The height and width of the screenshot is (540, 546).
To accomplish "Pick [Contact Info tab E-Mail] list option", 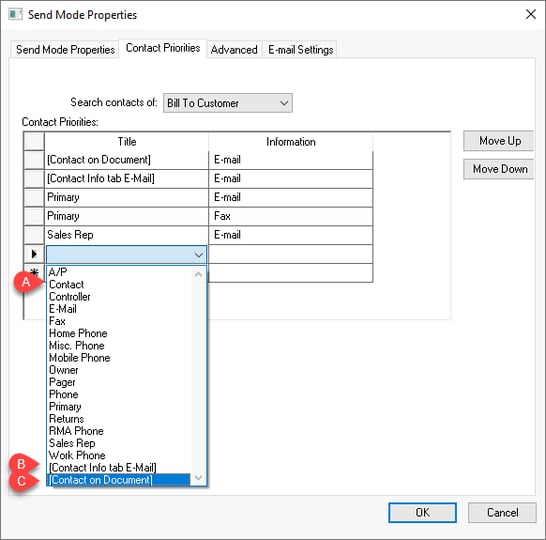I will (x=103, y=467).
